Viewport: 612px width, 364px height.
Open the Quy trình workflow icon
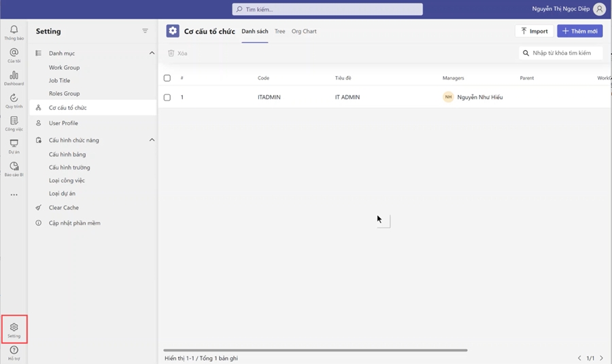[x=14, y=99]
